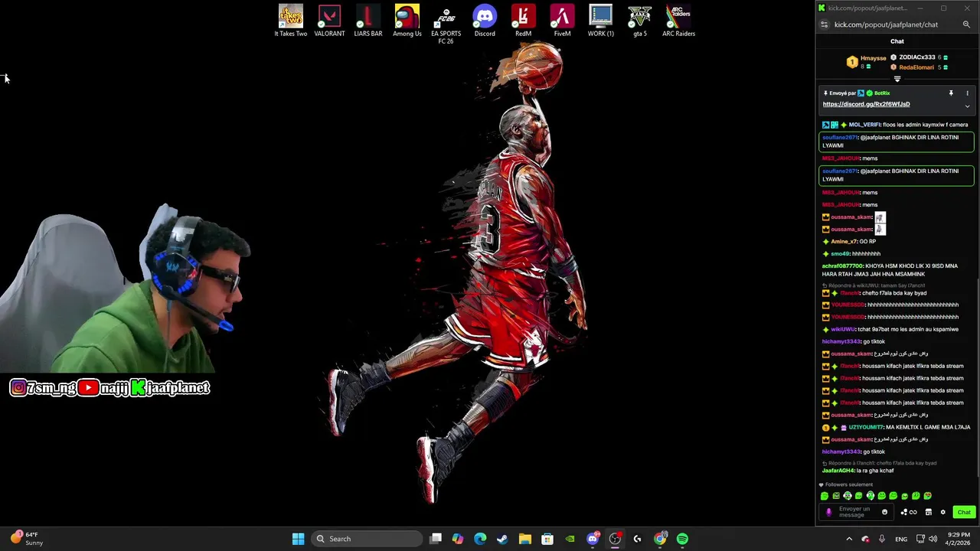This screenshot has height=551, width=980.
Task: Open Copilot from the taskbar
Action: click(x=458, y=539)
